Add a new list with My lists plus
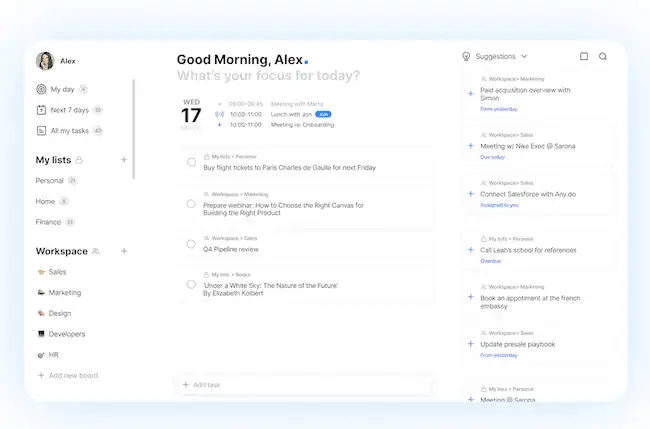 click(124, 160)
